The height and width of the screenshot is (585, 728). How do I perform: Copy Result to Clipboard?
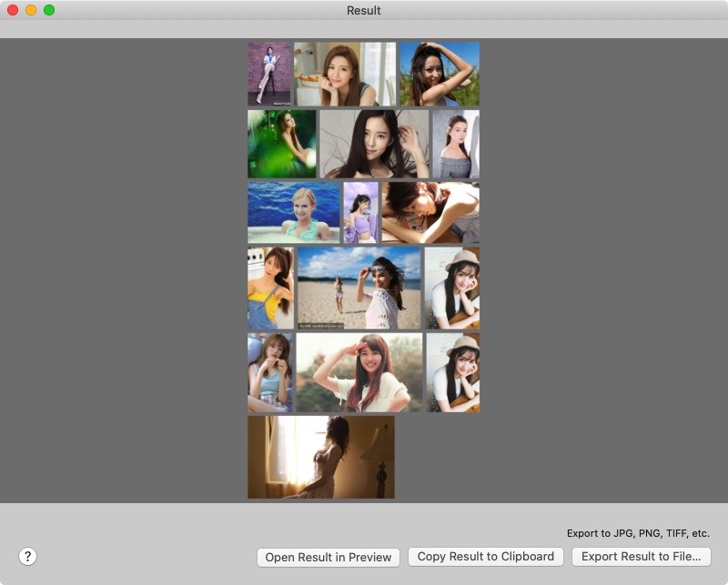486,557
